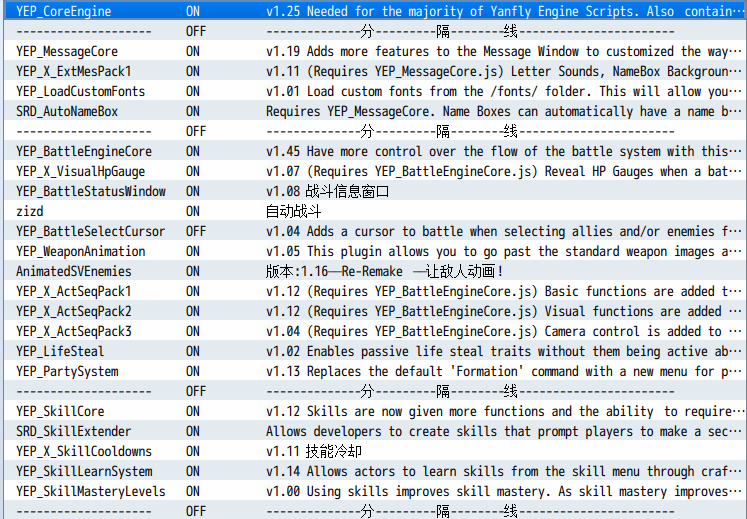Click description 'Requires YEP_MessageCore. Name Boxes can'
This screenshot has width=747, height=519.
(504, 111)
